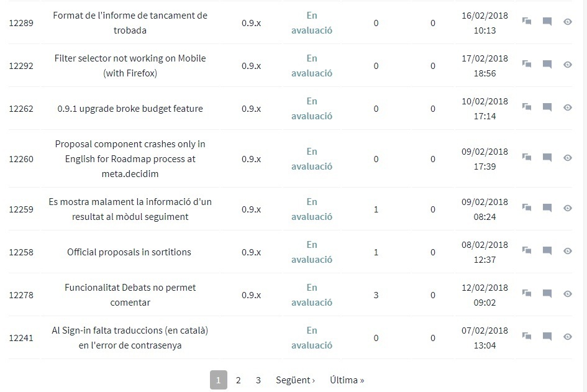Viewport: 587px width, 392px height.
Task: Select current page 1 in pagination
Action: click(218, 380)
